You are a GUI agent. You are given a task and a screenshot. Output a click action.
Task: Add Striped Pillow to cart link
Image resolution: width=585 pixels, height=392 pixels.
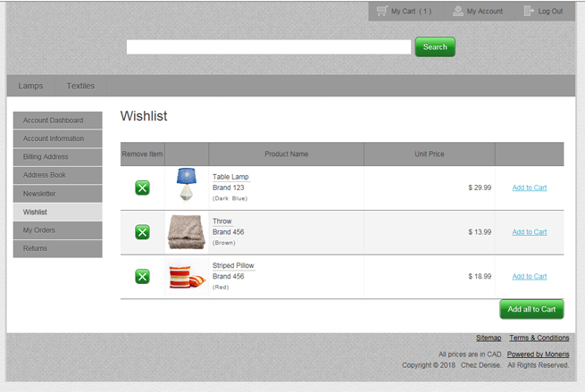530,277
